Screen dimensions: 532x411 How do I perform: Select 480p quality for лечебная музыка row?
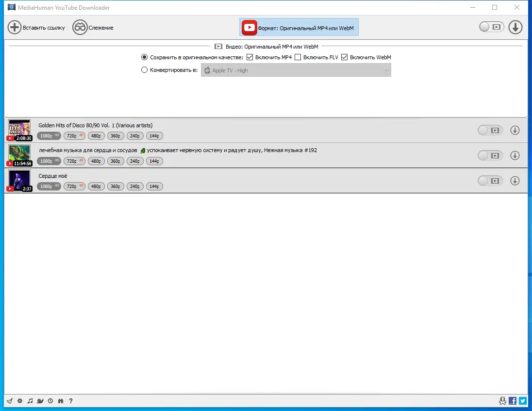pyautogui.click(x=96, y=161)
